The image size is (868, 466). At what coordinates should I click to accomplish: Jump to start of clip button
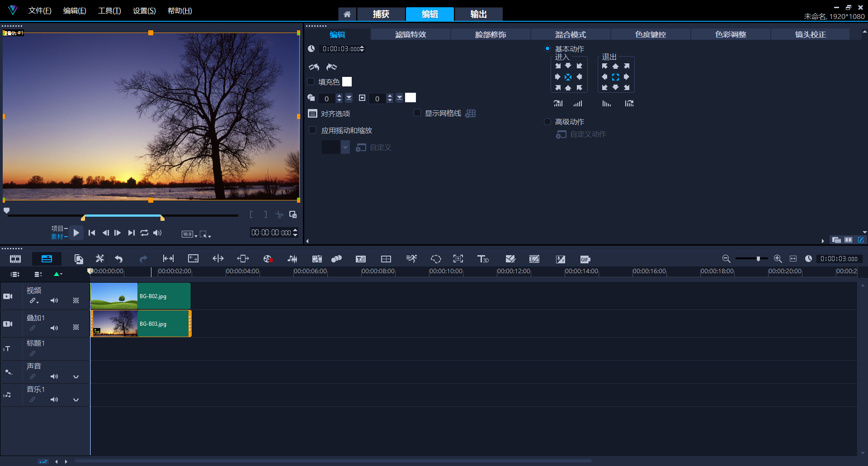92,233
